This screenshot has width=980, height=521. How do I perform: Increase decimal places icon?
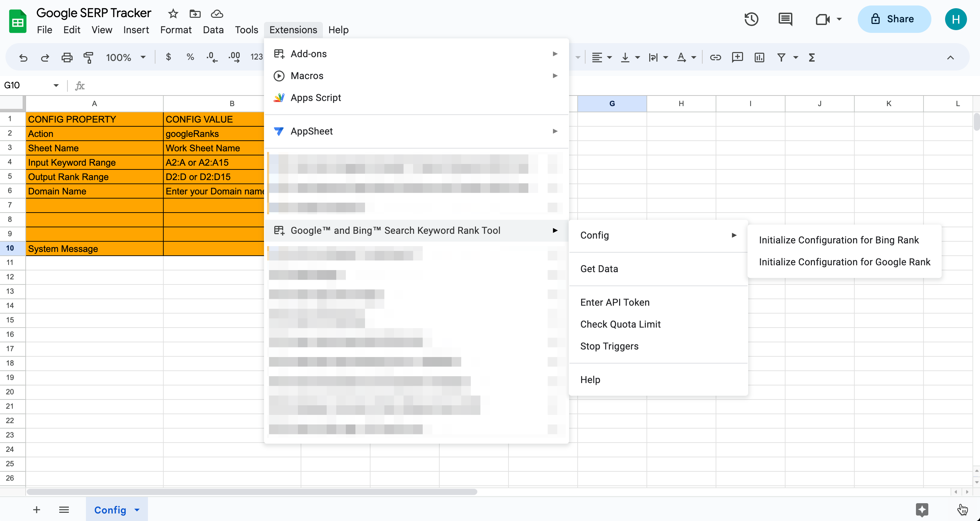(x=234, y=58)
